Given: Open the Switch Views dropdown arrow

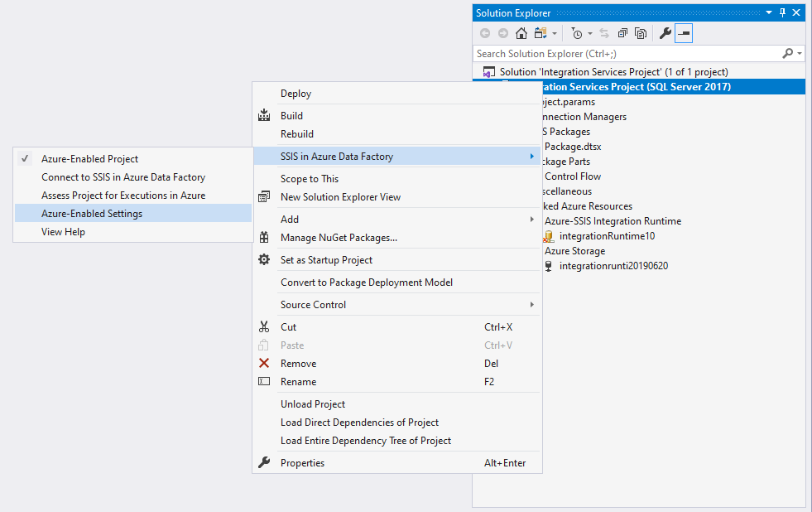Looking at the screenshot, I should 555,33.
